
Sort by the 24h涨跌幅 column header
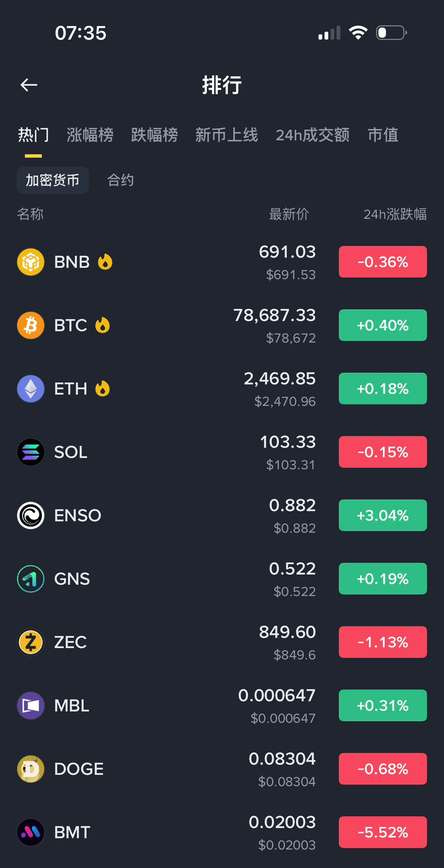point(395,214)
